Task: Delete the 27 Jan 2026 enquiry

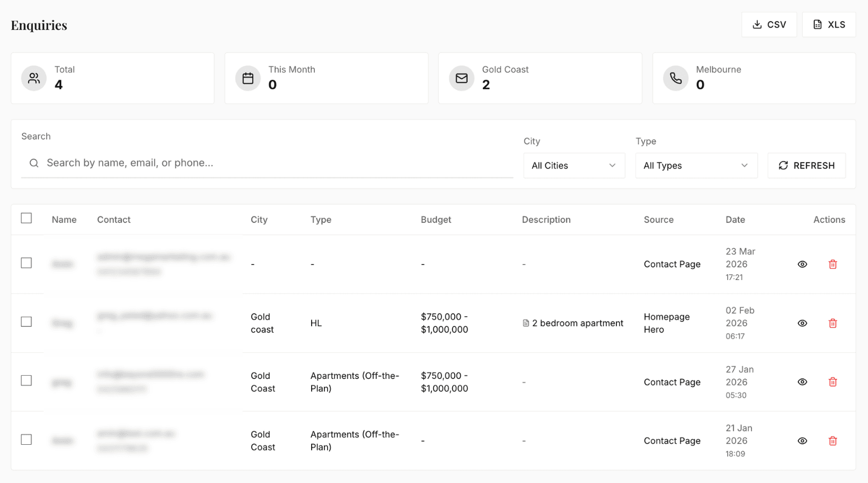Action: [x=833, y=382]
